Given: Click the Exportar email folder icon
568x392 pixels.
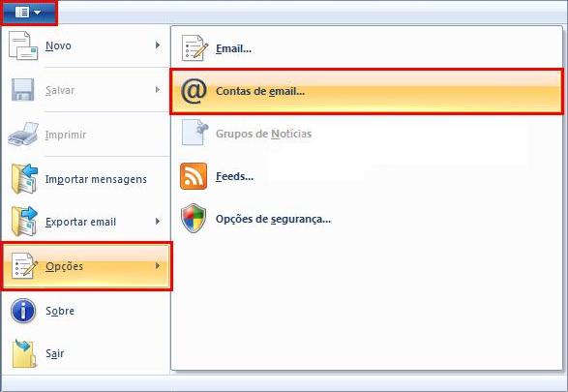Looking at the screenshot, I should point(24,221).
